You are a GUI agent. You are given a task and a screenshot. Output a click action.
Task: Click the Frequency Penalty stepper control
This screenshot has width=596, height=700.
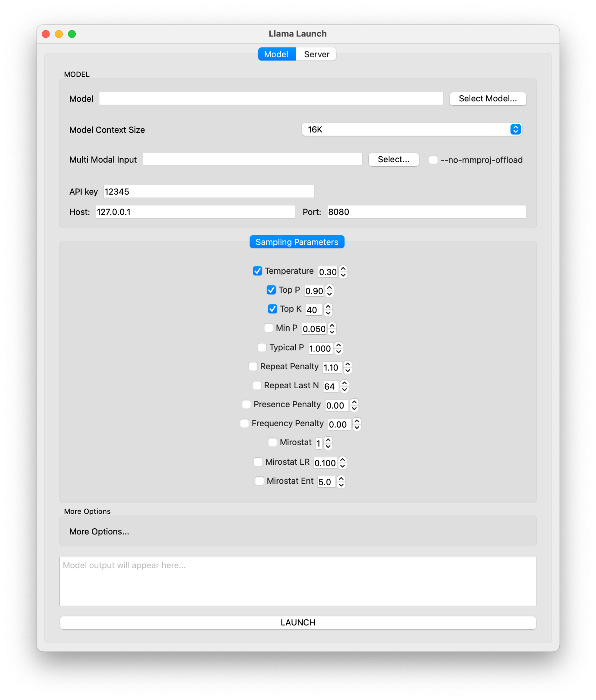357,424
